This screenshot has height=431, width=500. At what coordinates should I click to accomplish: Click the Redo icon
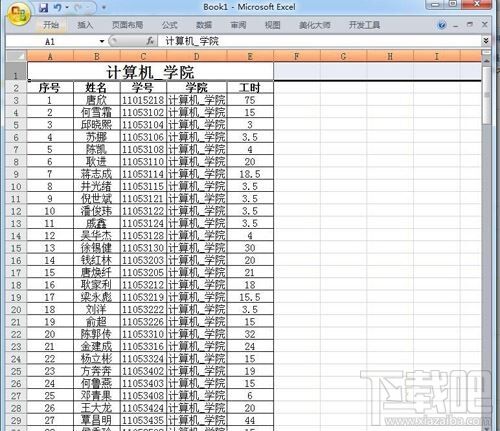tap(79, 8)
